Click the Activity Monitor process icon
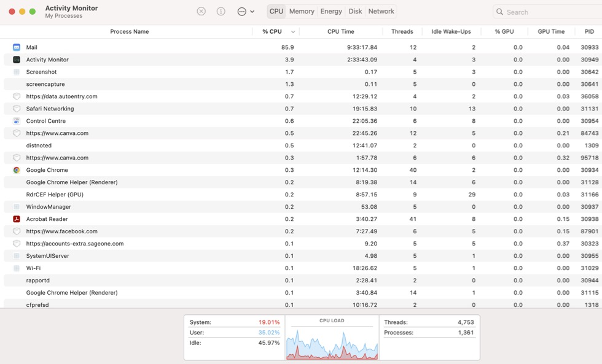 pos(17,60)
